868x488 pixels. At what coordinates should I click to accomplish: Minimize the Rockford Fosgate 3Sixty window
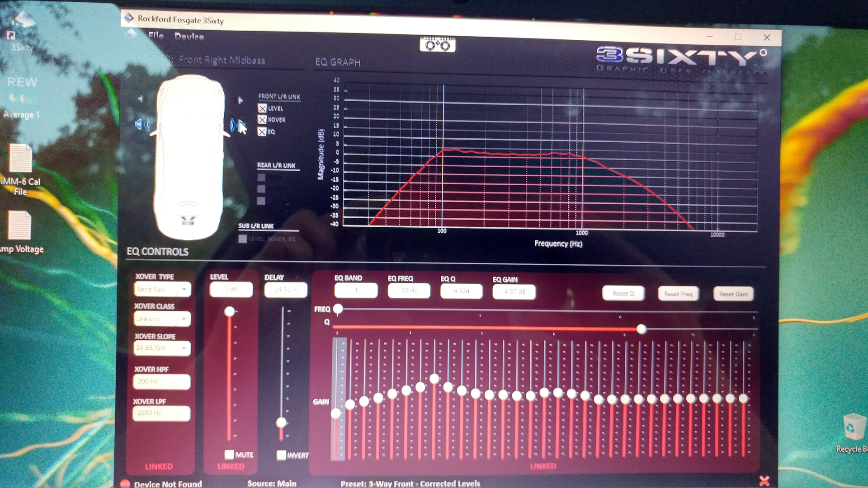709,37
